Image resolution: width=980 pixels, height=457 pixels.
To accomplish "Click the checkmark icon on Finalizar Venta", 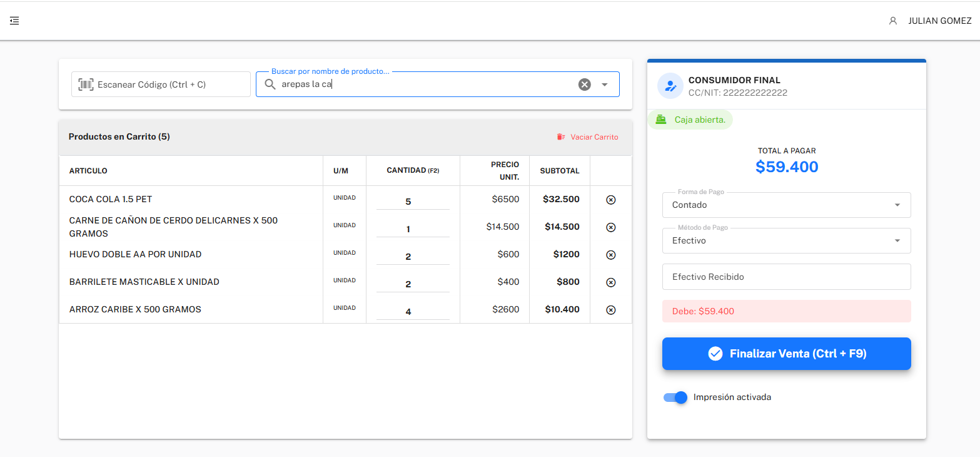I will 715,354.
